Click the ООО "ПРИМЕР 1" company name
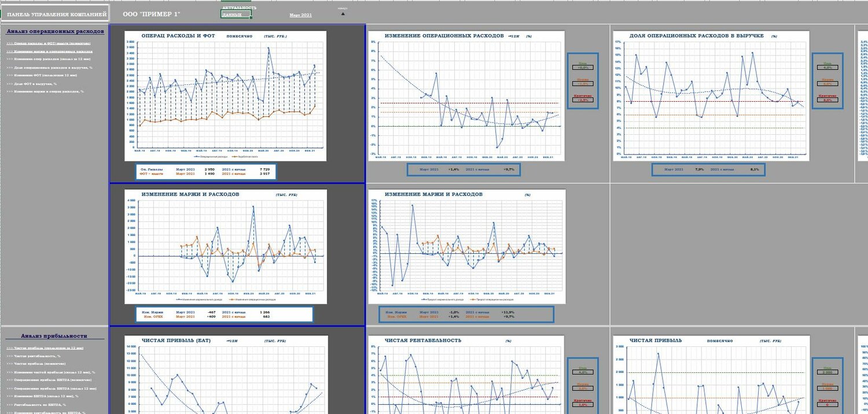Viewport: 868px width, 414px height. click(x=152, y=13)
